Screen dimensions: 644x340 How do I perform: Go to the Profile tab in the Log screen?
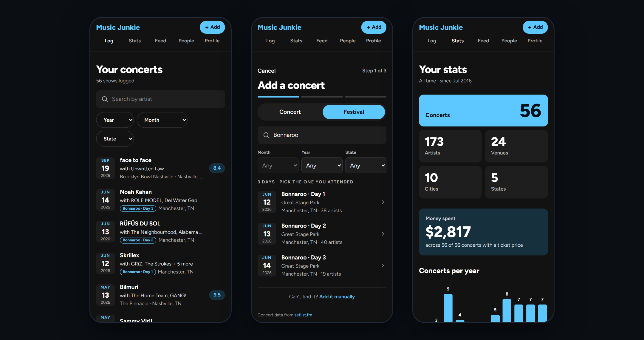212,41
